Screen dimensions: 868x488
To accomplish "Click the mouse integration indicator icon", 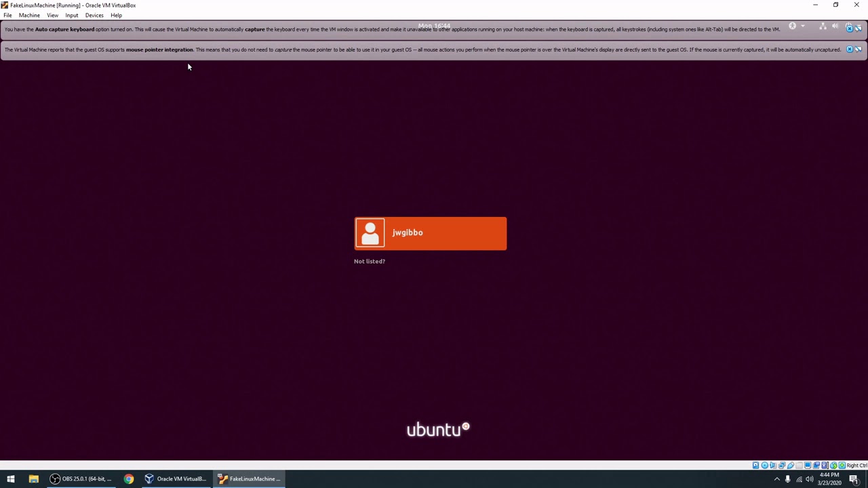I will 833,465.
